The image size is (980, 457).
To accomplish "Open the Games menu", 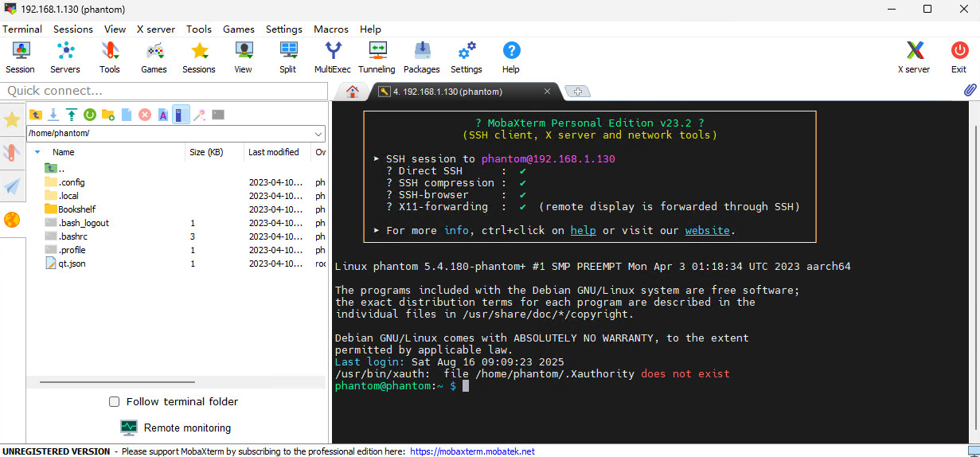I will tap(239, 29).
